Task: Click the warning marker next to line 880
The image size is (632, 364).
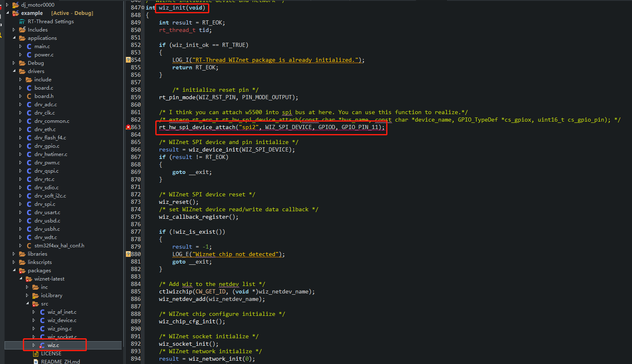Action: click(x=128, y=254)
